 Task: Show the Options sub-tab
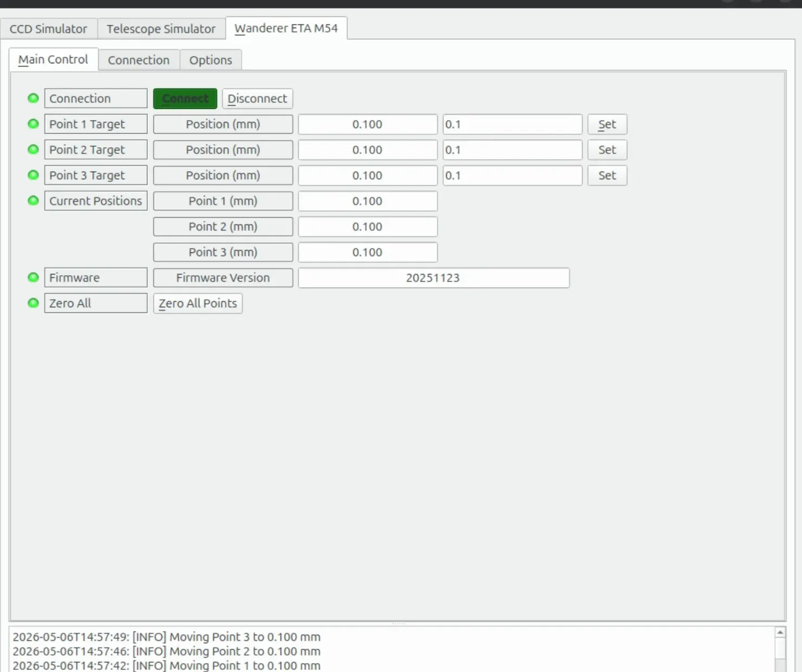pos(211,60)
